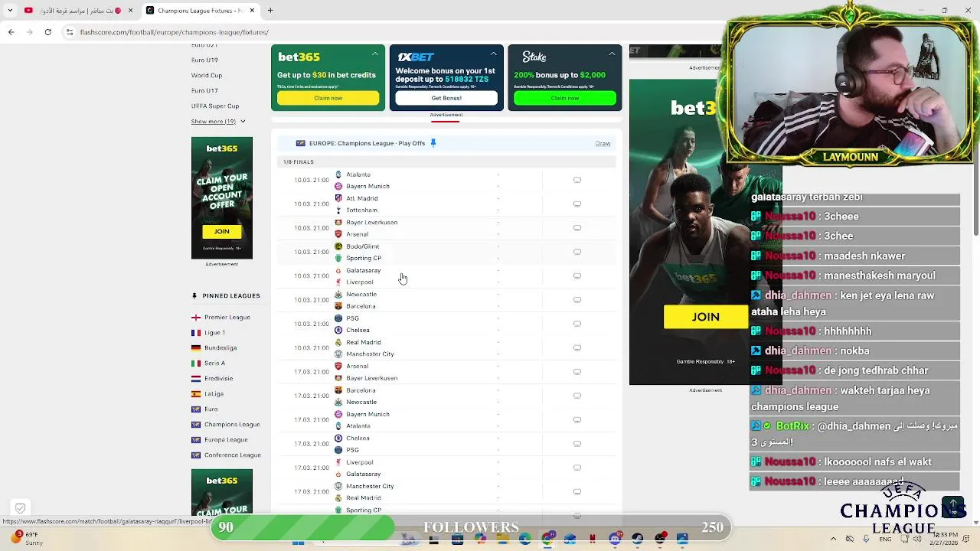The height and width of the screenshot is (551, 980).
Task: Click the Italy flag beside Serie A
Action: [196, 363]
